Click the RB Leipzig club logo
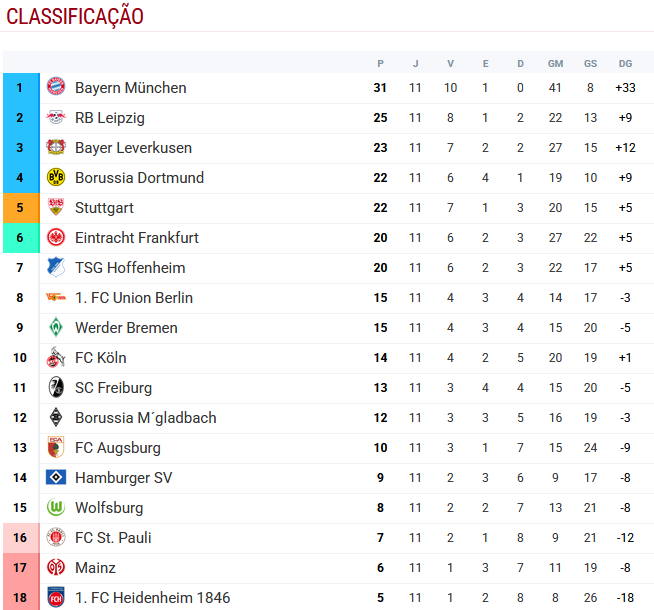The width and height of the screenshot is (654, 610). (x=56, y=118)
